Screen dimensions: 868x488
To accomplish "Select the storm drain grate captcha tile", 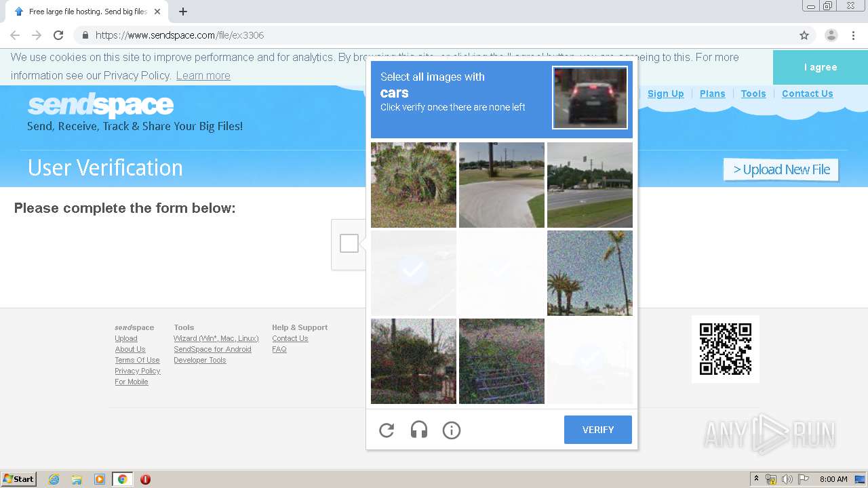I will (502, 361).
